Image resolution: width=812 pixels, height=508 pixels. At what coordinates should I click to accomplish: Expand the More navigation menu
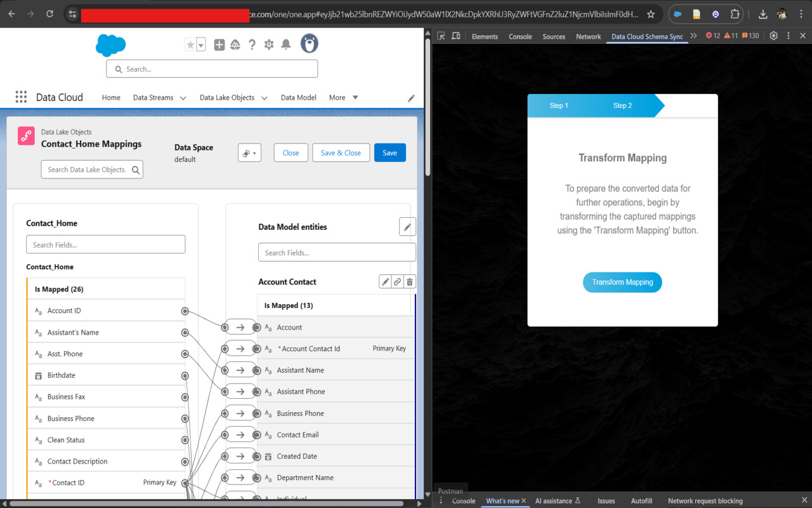(344, 98)
